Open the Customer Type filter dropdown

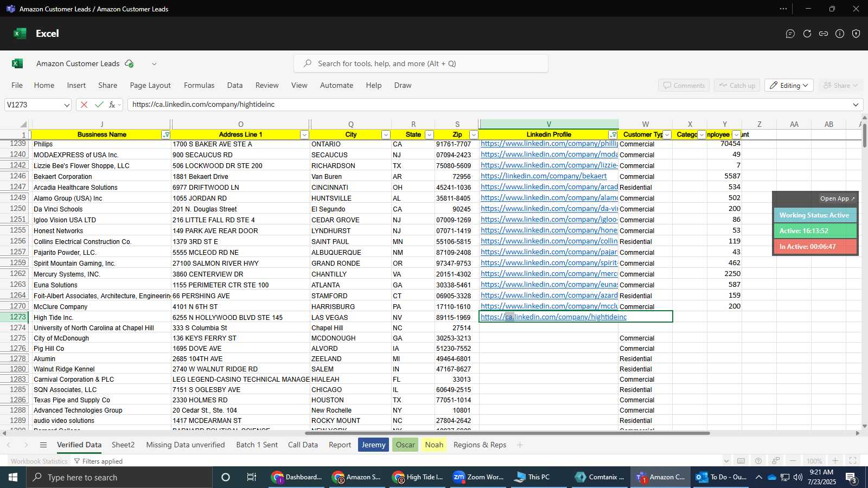click(667, 135)
